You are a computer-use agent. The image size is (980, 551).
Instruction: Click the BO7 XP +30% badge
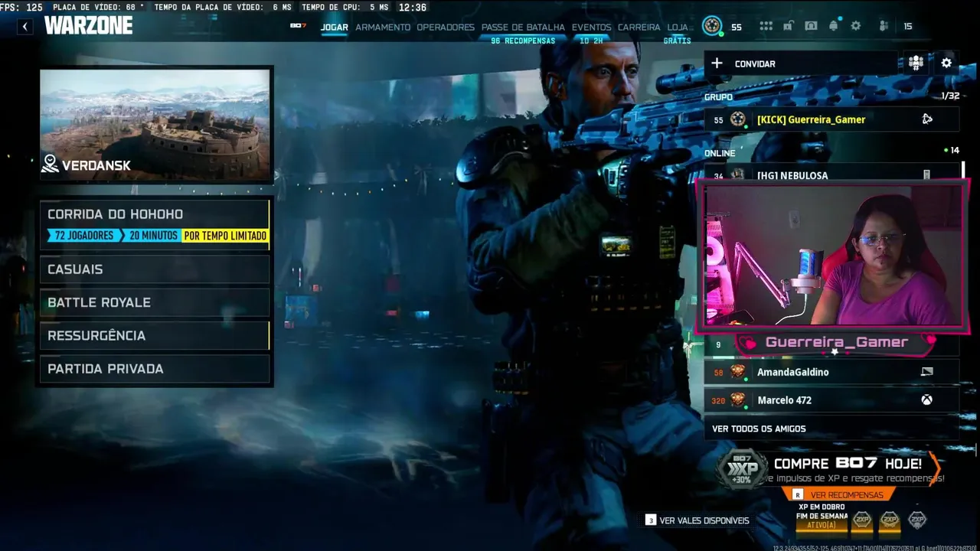[x=742, y=469]
